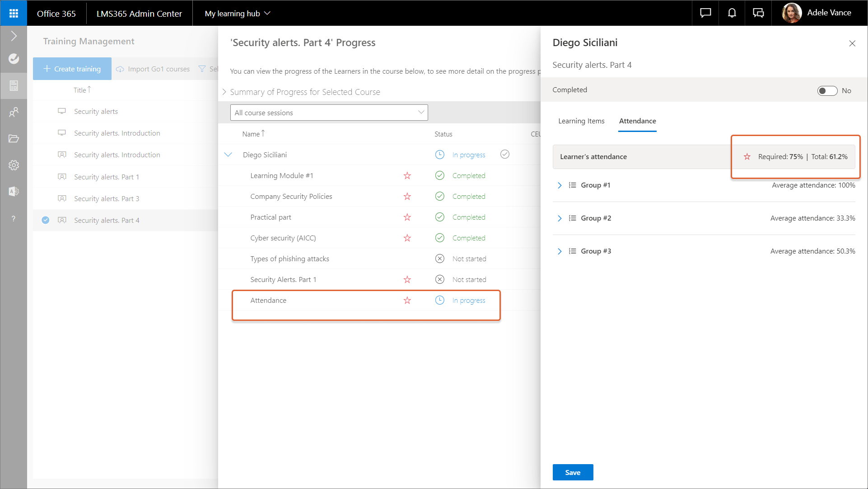Switch to the Learning Items tab
Screen dimensions: 868x489
pos(581,121)
